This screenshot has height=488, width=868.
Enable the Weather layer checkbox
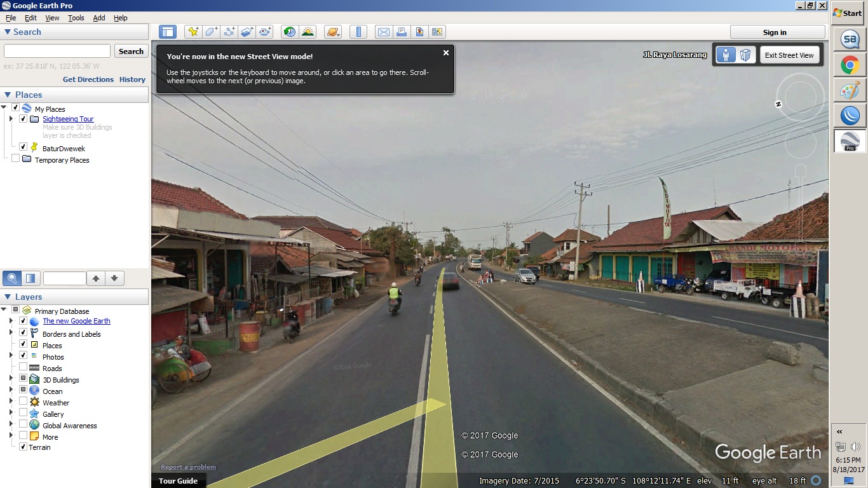[24, 401]
